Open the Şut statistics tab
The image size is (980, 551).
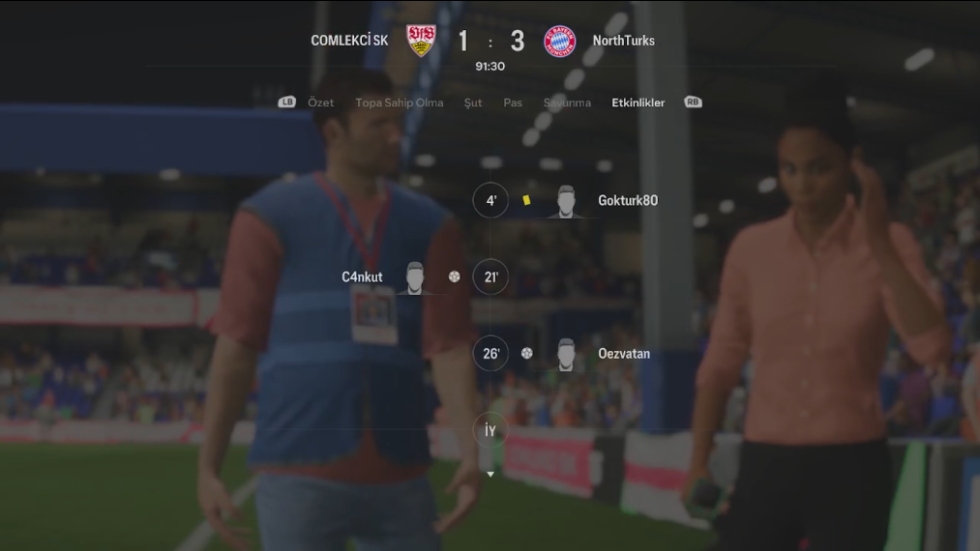tap(473, 103)
